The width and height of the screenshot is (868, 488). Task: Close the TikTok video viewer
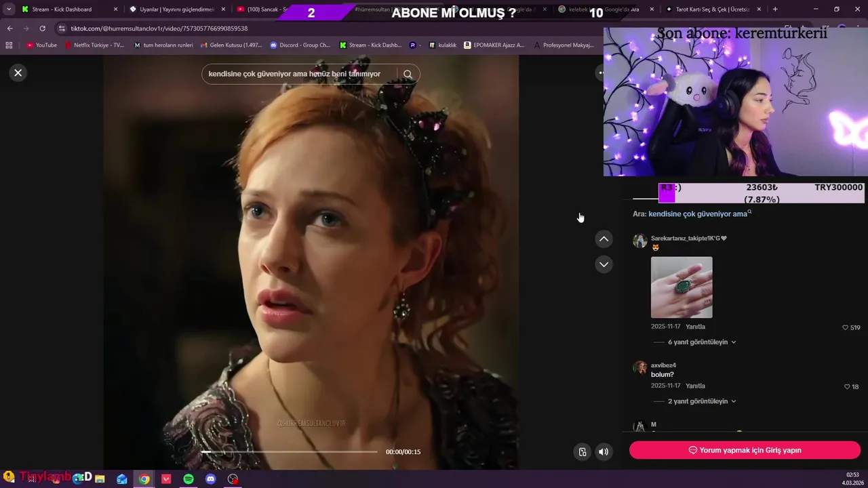(18, 73)
